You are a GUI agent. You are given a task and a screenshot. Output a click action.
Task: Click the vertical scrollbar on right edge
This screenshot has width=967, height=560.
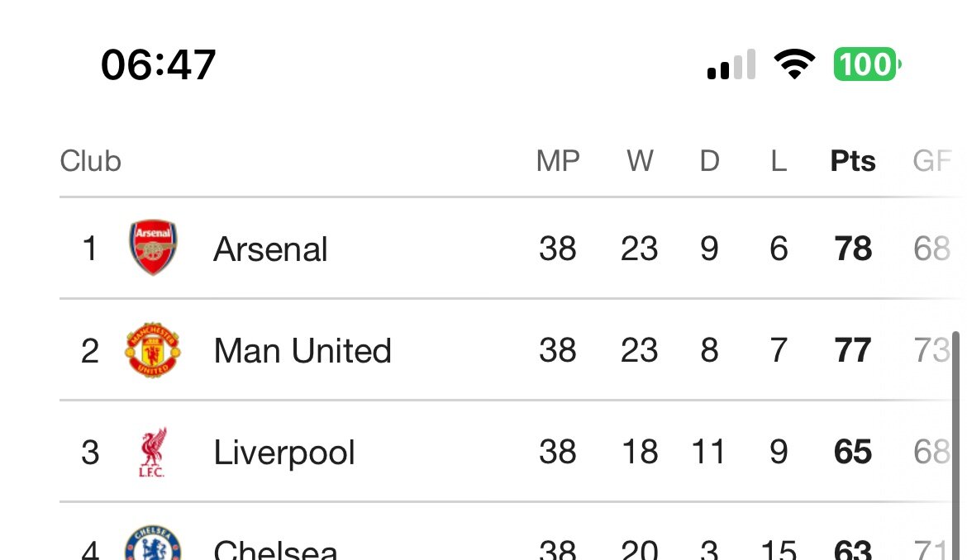(956, 445)
